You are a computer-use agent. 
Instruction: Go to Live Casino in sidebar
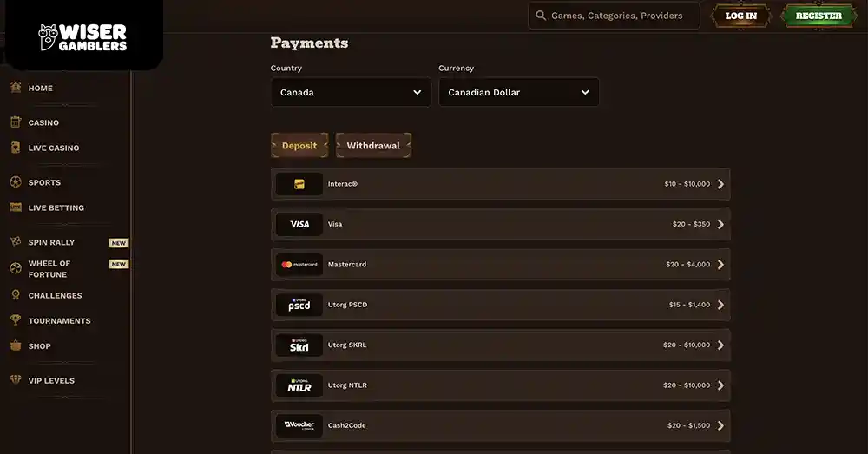[53, 148]
